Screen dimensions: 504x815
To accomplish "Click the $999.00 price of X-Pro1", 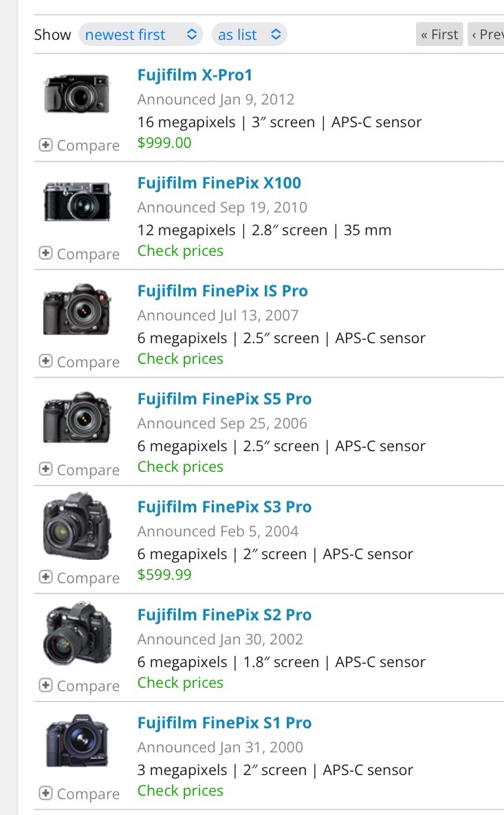I will point(164,143).
